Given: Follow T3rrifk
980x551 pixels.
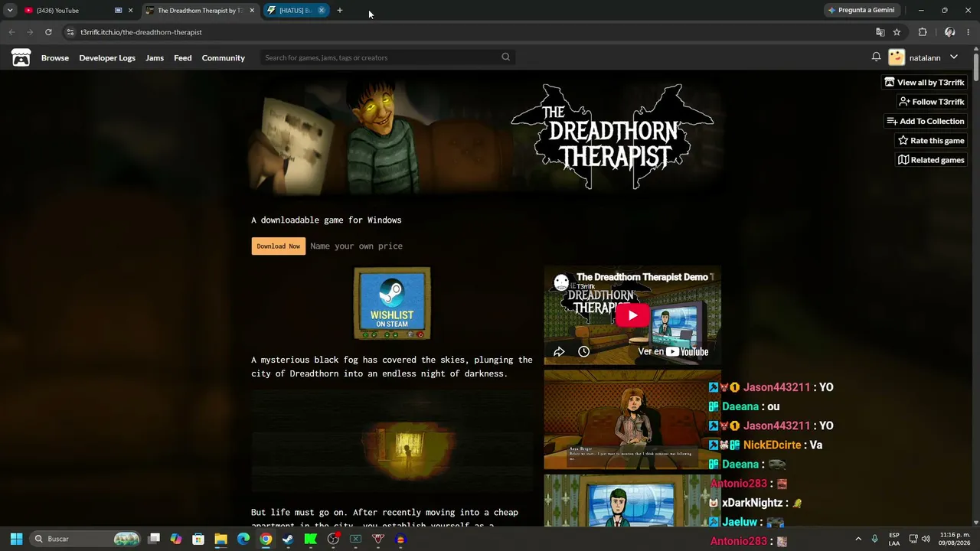Looking at the screenshot, I should [x=932, y=102].
